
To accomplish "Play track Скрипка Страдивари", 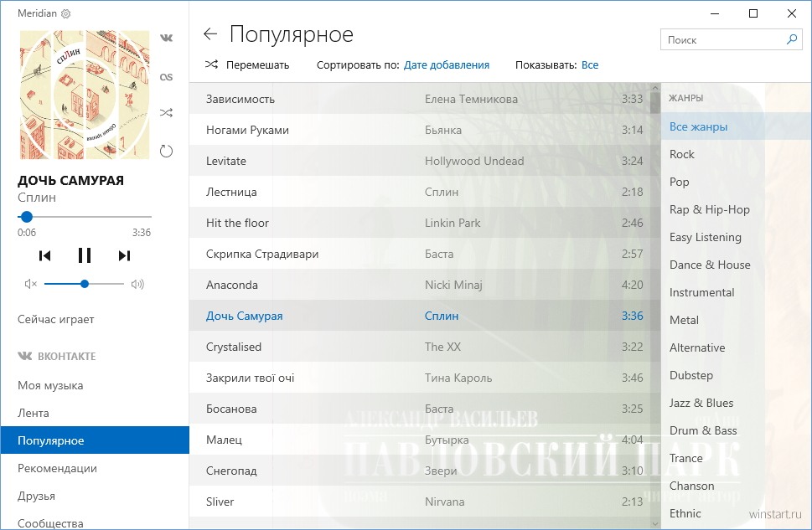I will tap(421, 255).
